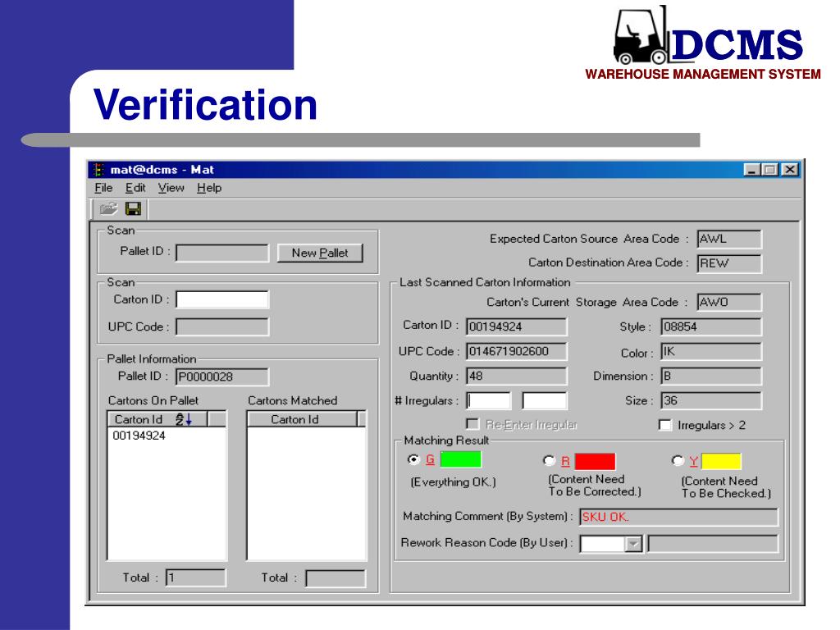Close the mat@dcms window
Viewport: 840px width, 630px height.
point(790,170)
